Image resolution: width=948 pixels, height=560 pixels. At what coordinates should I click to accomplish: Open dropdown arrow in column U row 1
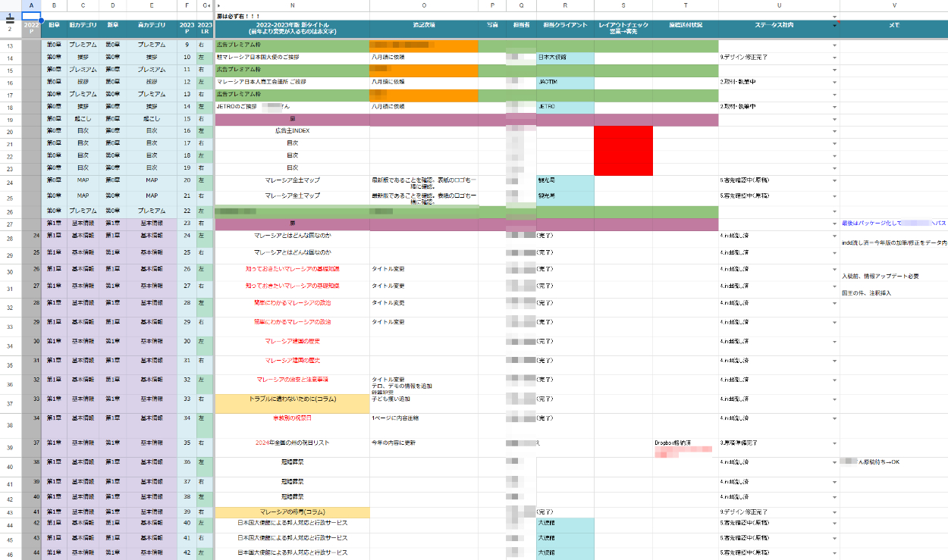coord(835,16)
